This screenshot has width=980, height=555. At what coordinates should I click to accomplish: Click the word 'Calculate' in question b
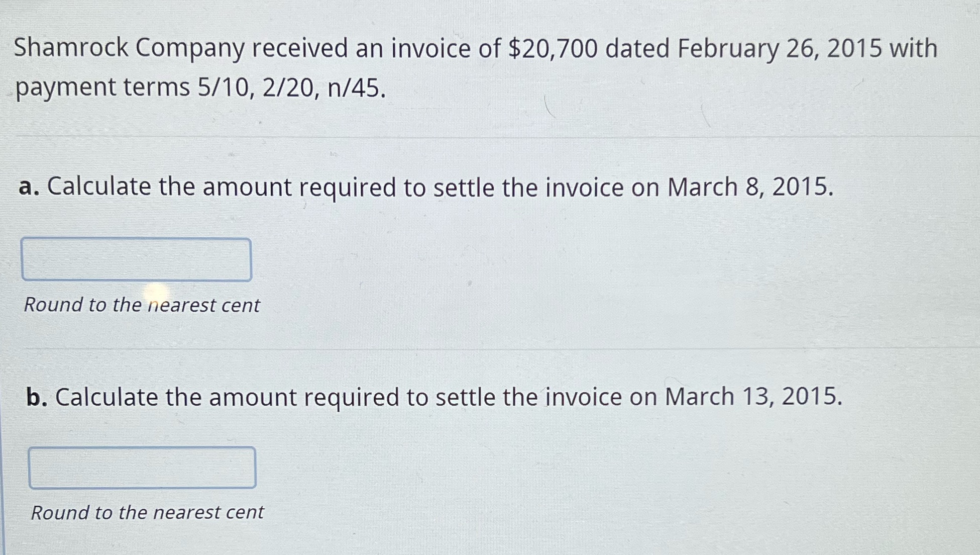click(x=106, y=397)
